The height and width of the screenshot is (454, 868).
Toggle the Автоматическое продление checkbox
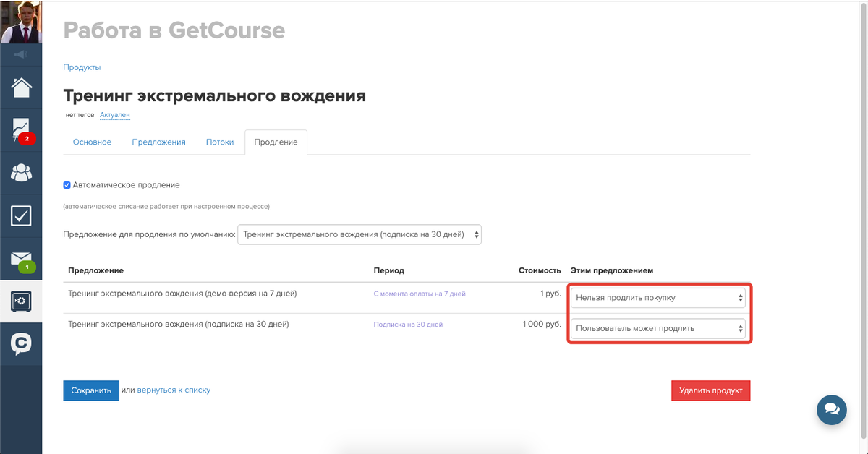click(67, 185)
